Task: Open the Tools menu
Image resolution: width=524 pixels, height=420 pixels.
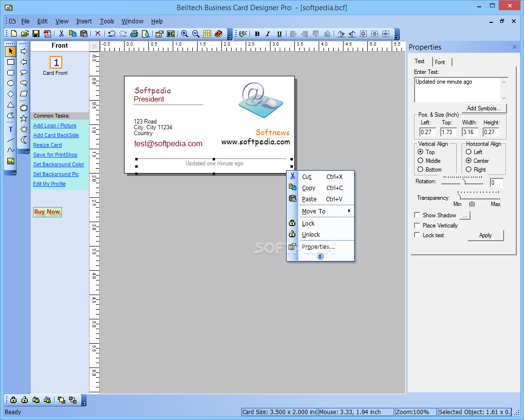Action: pyautogui.click(x=107, y=21)
